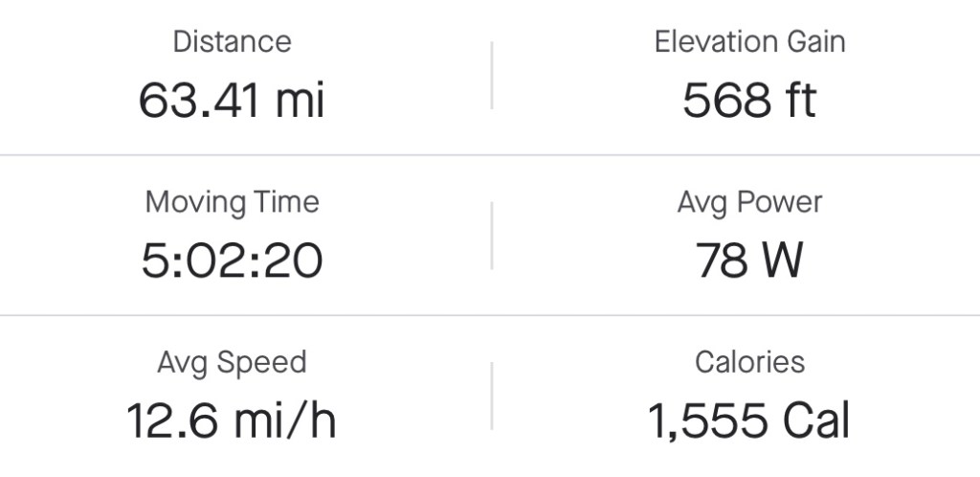Tap the Calories label
The width and height of the screenshot is (980, 477).
coord(749,363)
